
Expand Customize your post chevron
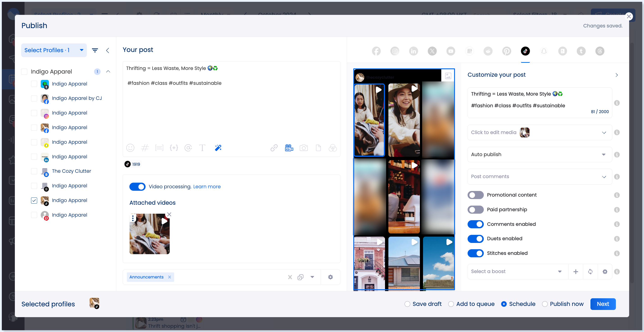pyautogui.click(x=617, y=75)
